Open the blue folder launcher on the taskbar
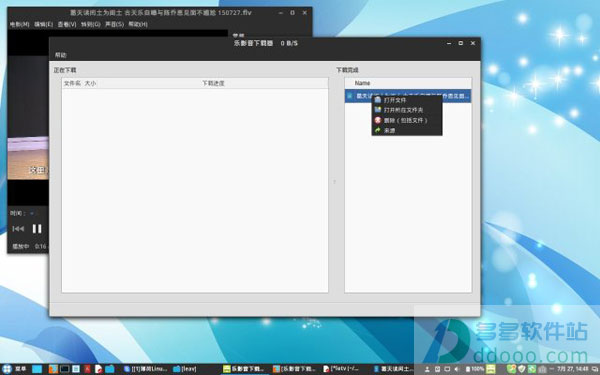The width and height of the screenshot is (600, 375). [109, 369]
